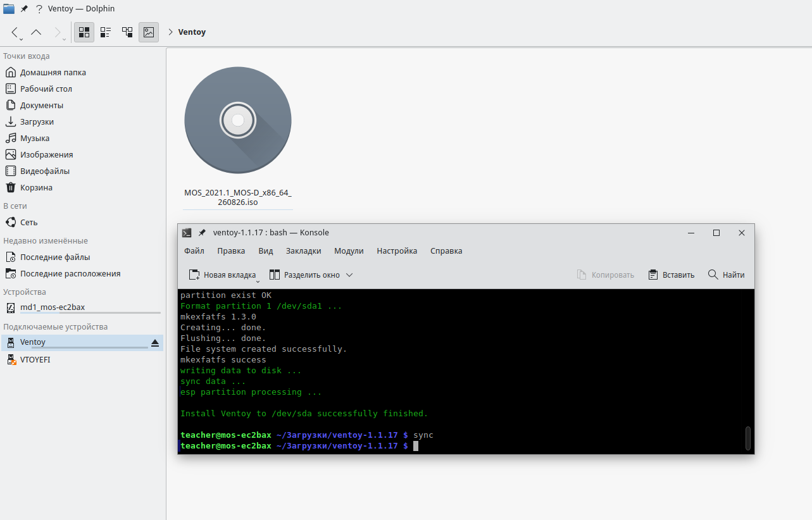Go back in Dolphin navigation

click(15, 32)
